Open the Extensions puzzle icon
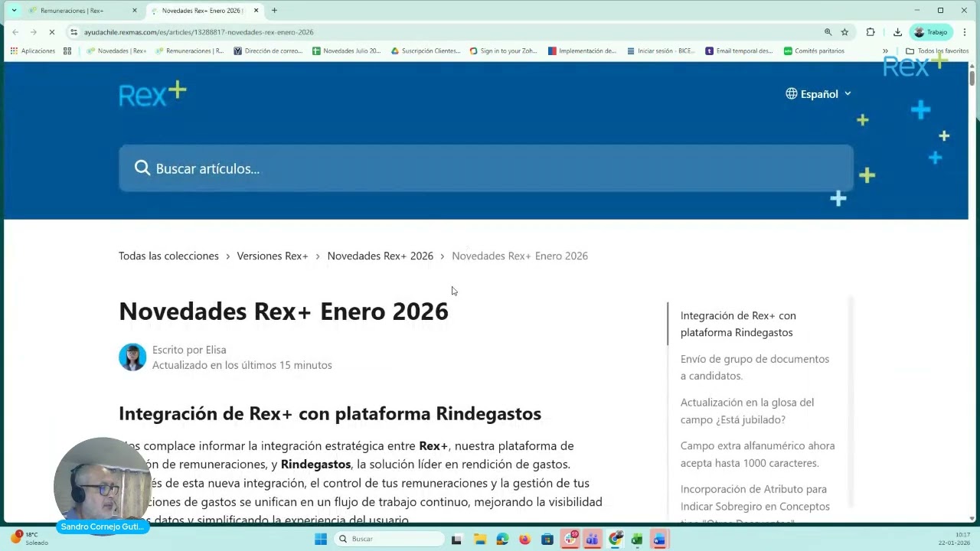980x551 pixels. click(x=871, y=32)
